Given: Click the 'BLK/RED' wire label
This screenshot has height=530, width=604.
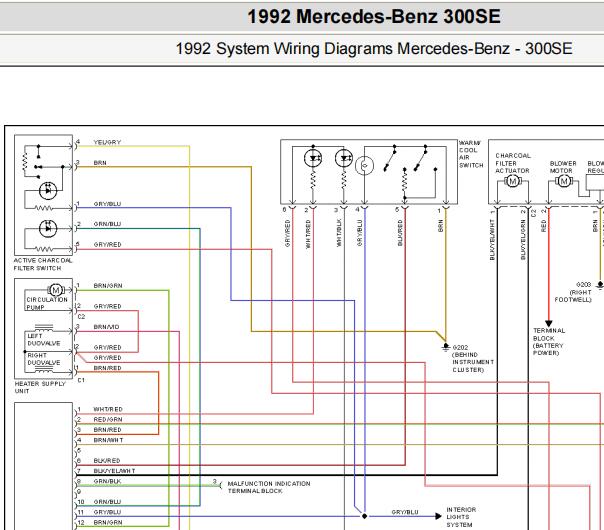Looking at the screenshot, I should [107, 461].
